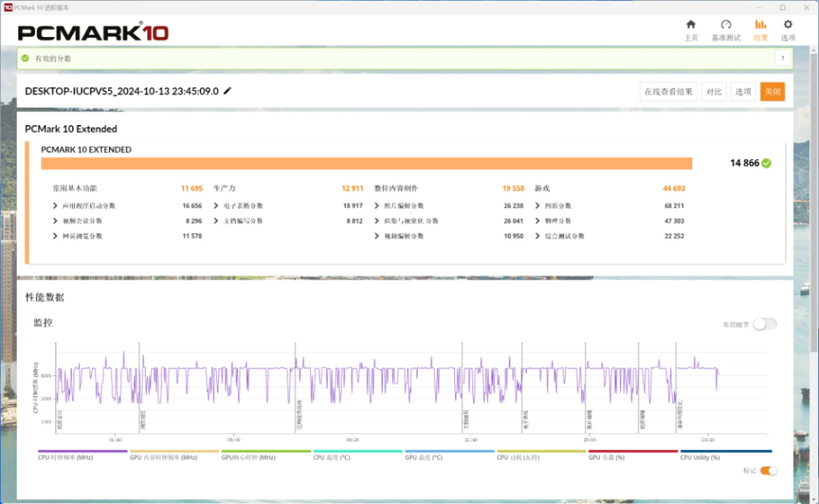Select the purple CPU 时钟频率 (MHz) legend

tap(83, 455)
